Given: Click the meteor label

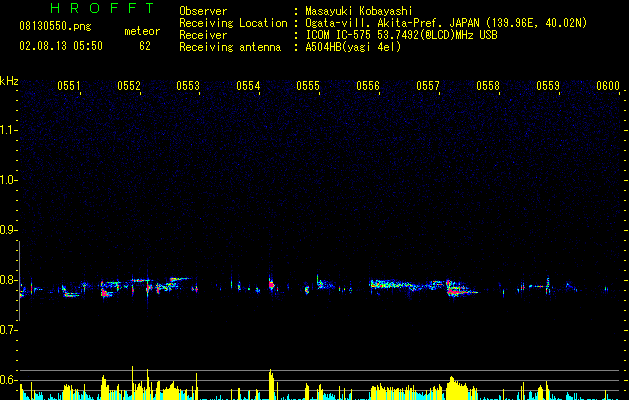Looking at the screenshot, I should click(142, 31).
